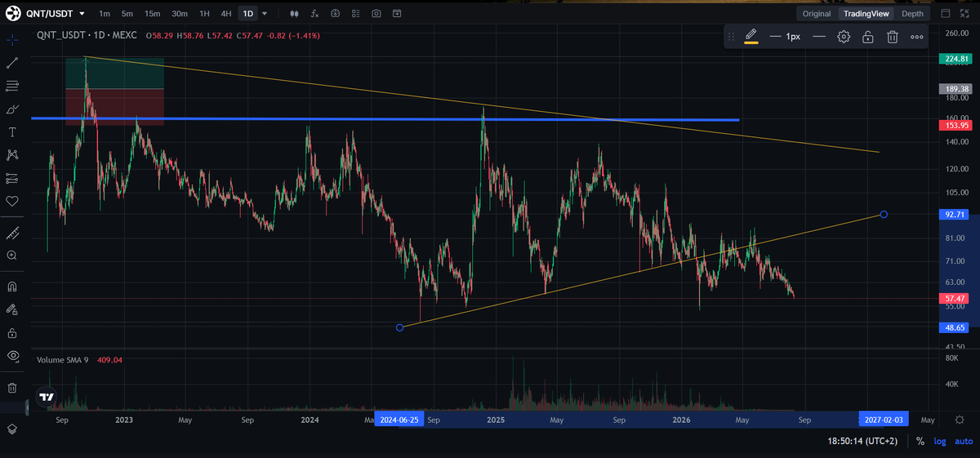Image resolution: width=980 pixels, height=458 pixels.
Task: Take a chart snapshot with camera
Action: (x=376, y=13)
